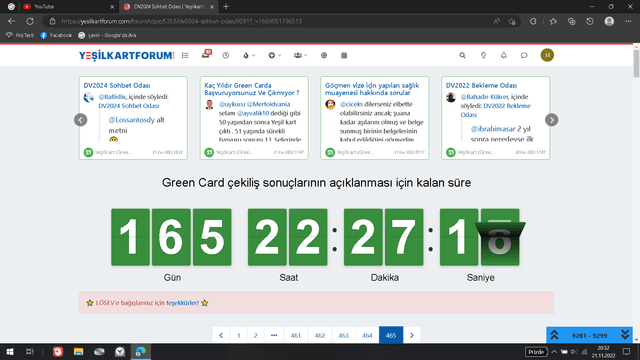Open DV2022 Bekleme Odası topic card title
The width and height of the screenshot is (640, 360).
point(481,85)
